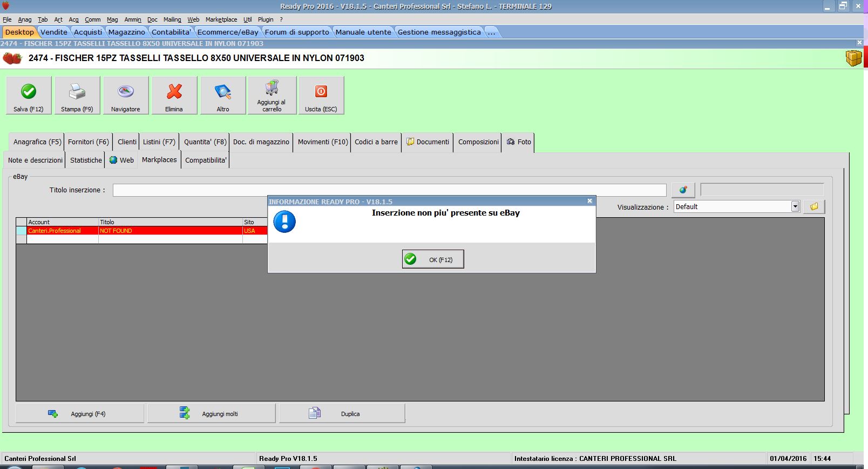This screenshot has width=868, height=469.
Task: Switch to the Clienti tab
Action: pos(127,142)
